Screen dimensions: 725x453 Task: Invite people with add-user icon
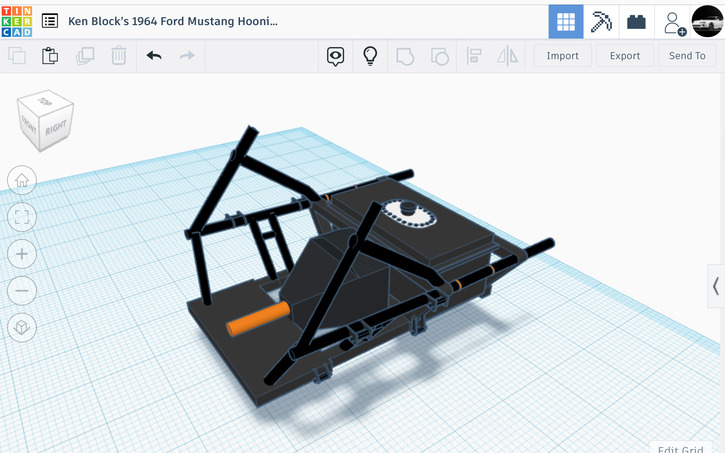click(674, 21)
